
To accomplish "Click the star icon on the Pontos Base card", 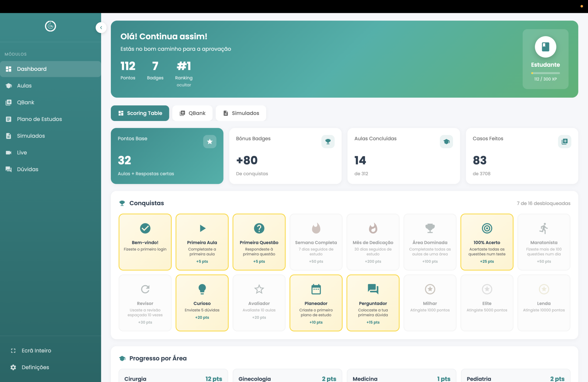I will coord(210,142).
